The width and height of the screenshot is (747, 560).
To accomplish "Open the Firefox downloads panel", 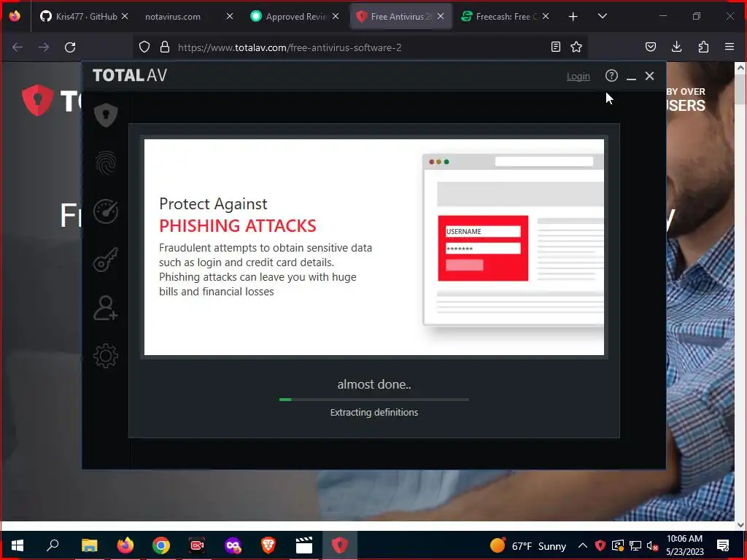I will (x=676, y=47).
